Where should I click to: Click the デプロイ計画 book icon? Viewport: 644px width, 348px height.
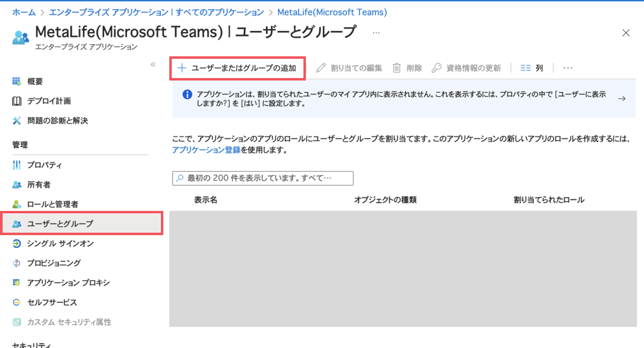point(17,101)
